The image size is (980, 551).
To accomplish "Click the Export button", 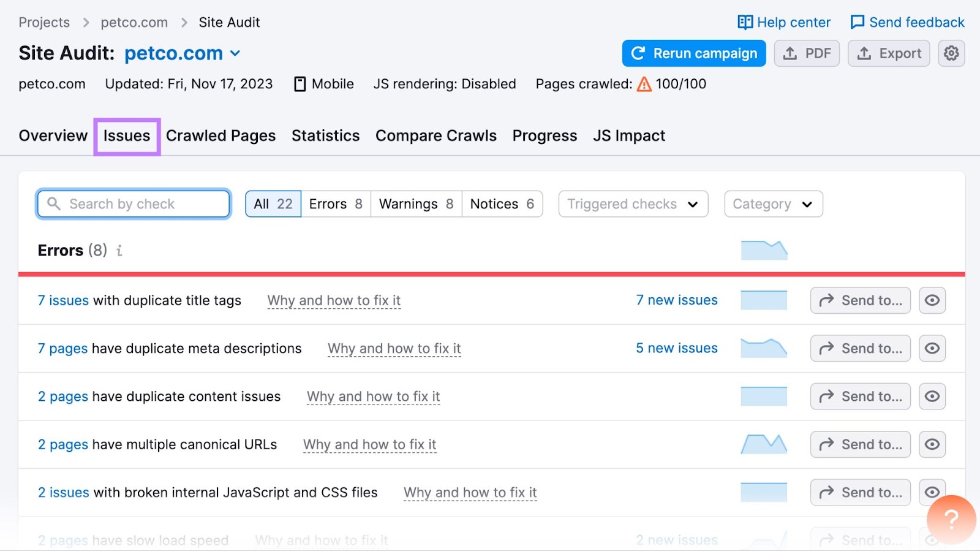I will (x=889, y=53).
